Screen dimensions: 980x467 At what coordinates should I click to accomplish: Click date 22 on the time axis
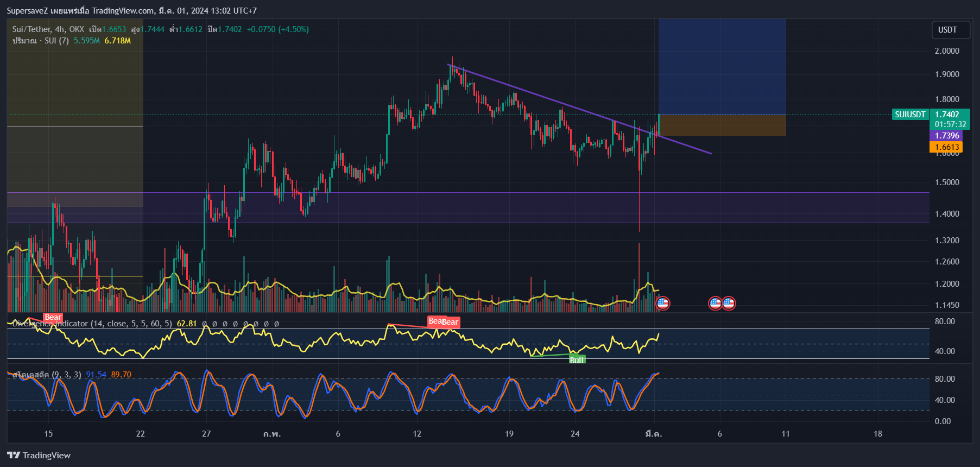point(141,434)
